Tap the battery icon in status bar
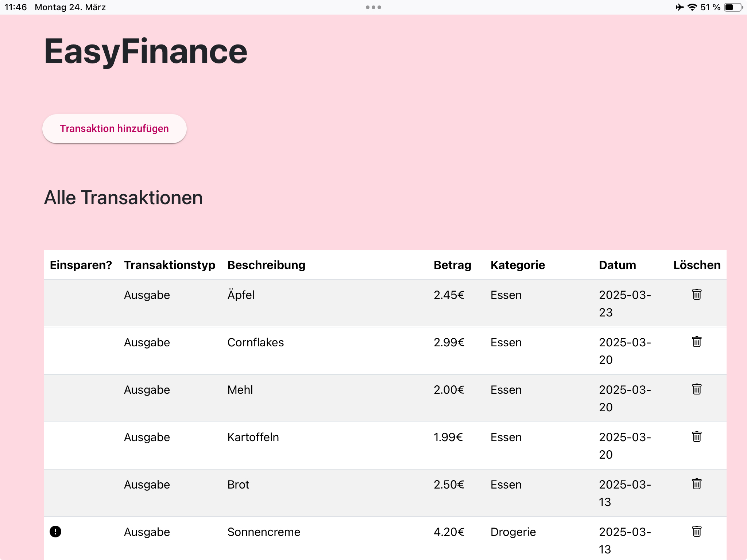Viewport: 747px width, 560px height. tap(733, 7)
